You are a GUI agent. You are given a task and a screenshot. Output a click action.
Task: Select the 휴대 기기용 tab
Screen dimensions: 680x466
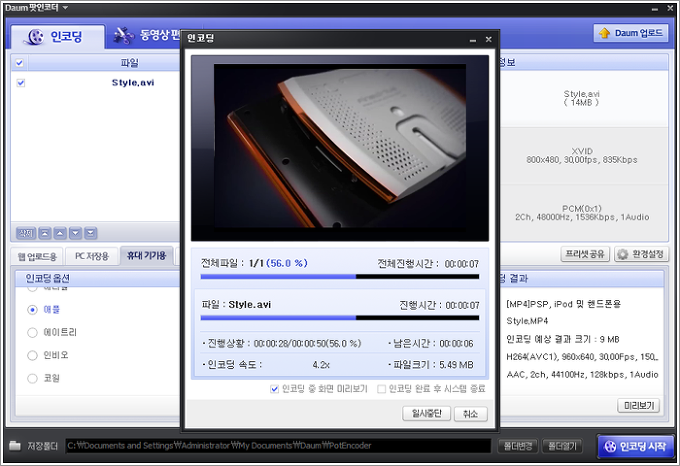[146, 255]
